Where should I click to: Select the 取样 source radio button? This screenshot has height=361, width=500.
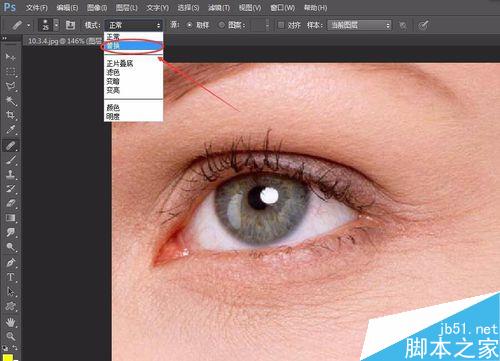point(189,25)
